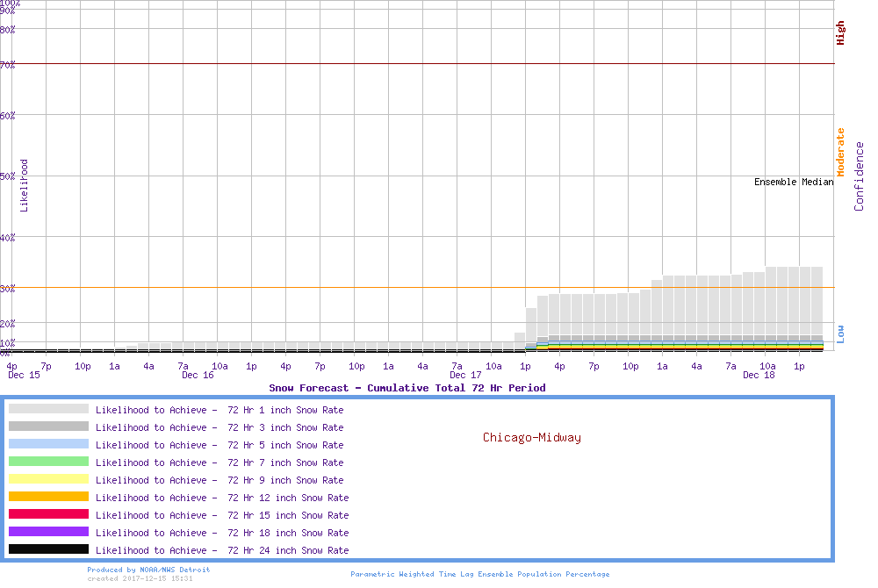Click the Dec 16 date label

198,375
